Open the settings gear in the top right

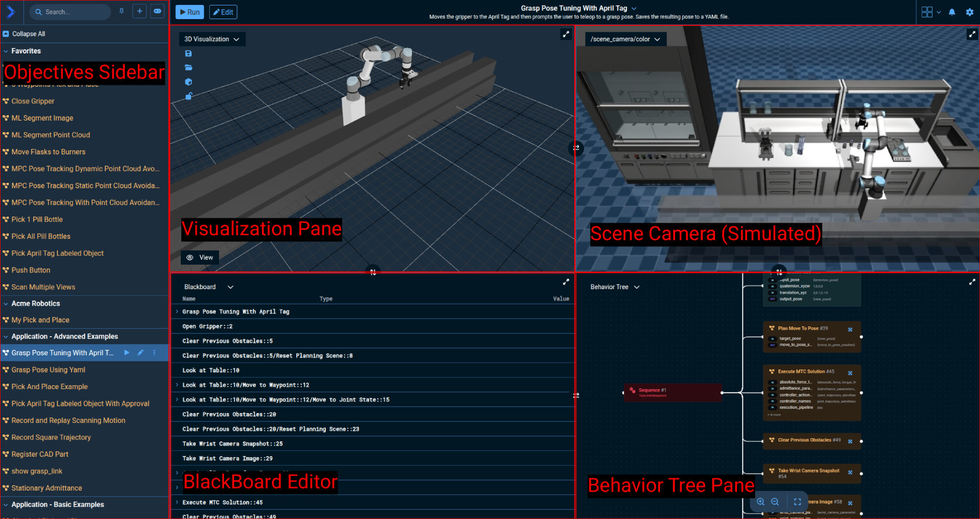(970, 12)
